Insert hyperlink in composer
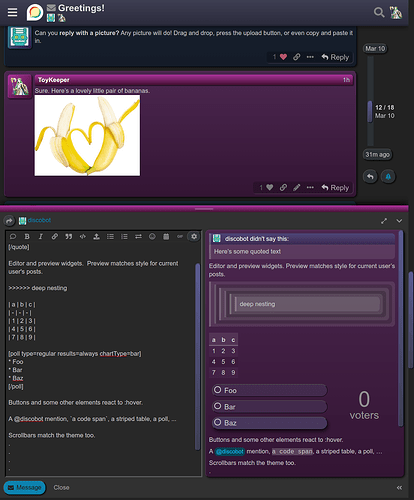The image size is (414, 500). tap(55, 236)
